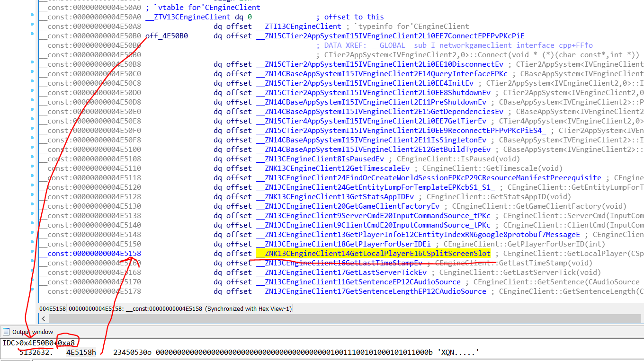Click the selected address const:00000000004E5158
This screenshot has width=644, height=361.
(x=94, y=254)
